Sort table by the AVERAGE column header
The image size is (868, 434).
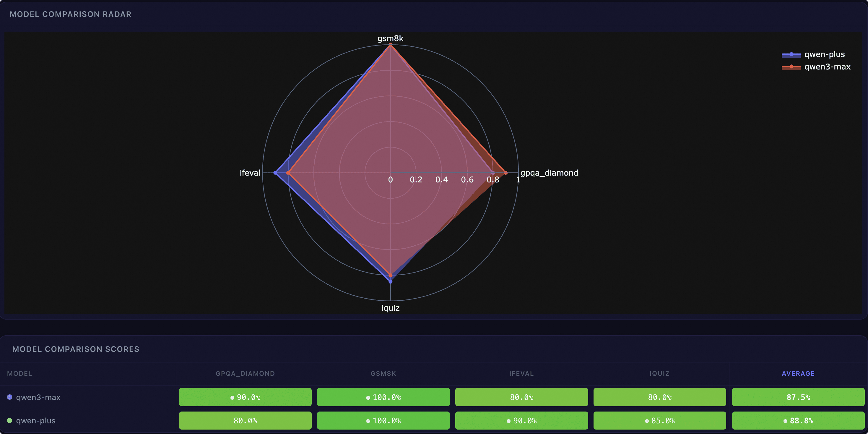(x=798, y=374)
